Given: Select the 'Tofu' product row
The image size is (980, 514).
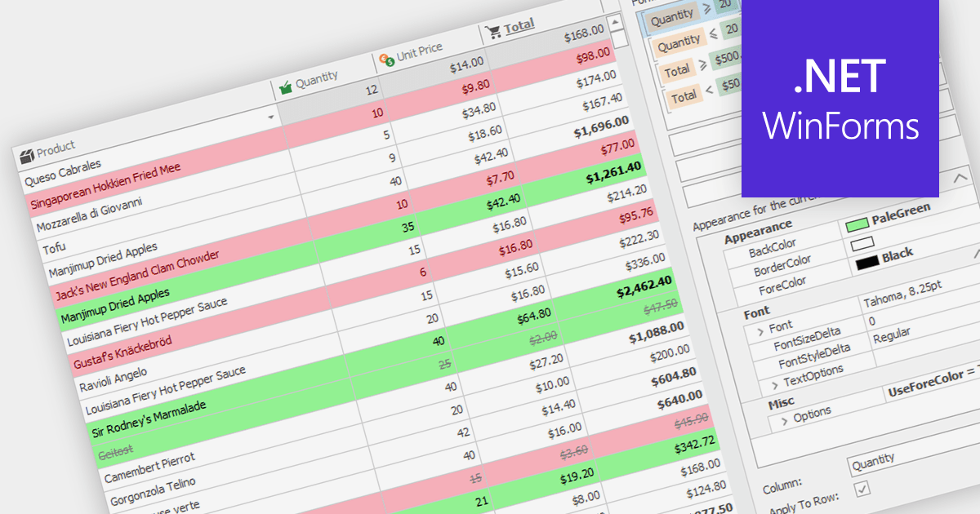Looking at the screenshot, I should point(54,246).
